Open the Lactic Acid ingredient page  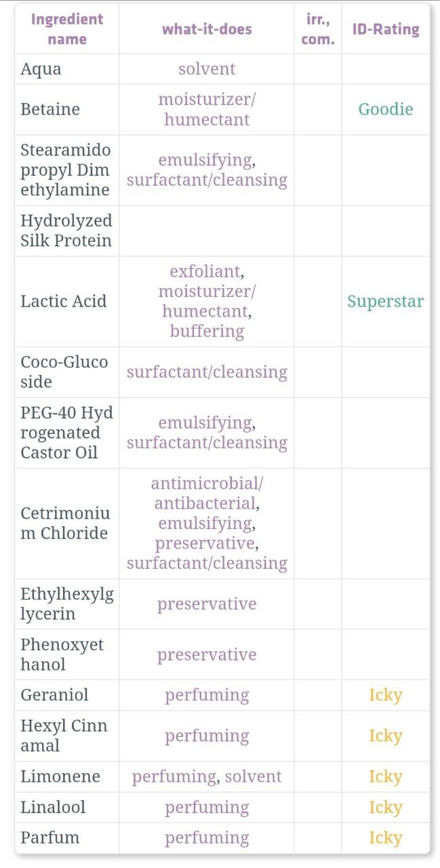64,301
